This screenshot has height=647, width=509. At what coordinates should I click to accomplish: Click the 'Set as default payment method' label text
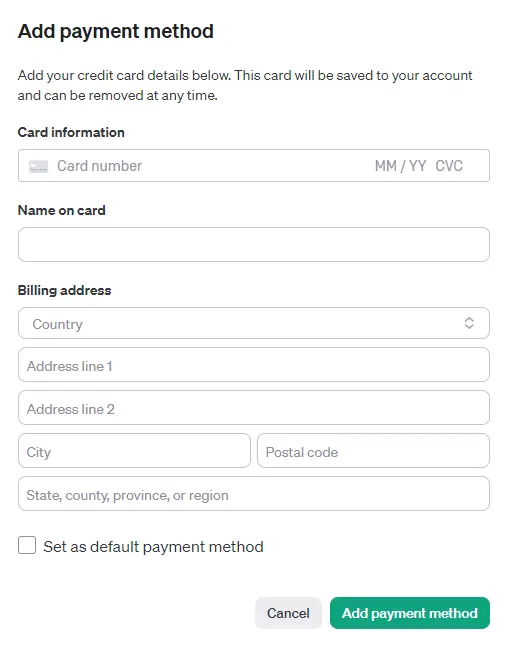click(x=153, y=547)
